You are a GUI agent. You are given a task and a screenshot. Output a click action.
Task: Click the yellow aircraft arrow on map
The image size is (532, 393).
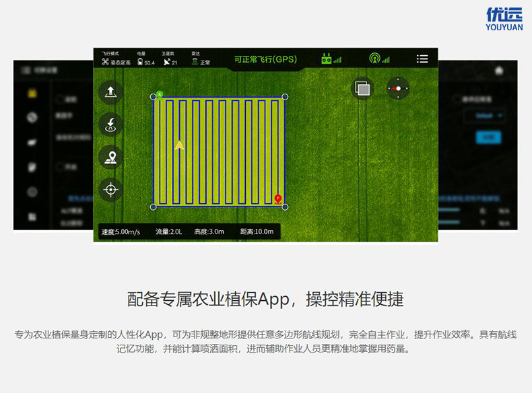(179, 145)
